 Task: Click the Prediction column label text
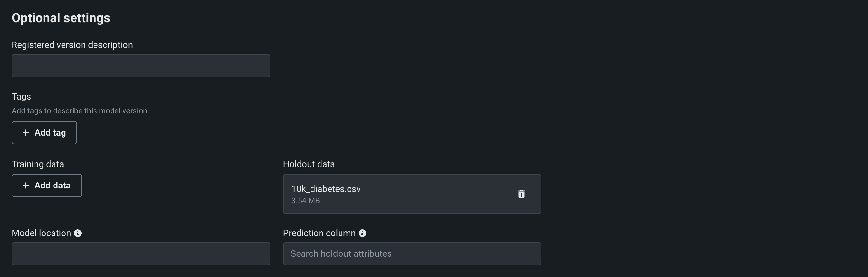(x=319, y=233)
